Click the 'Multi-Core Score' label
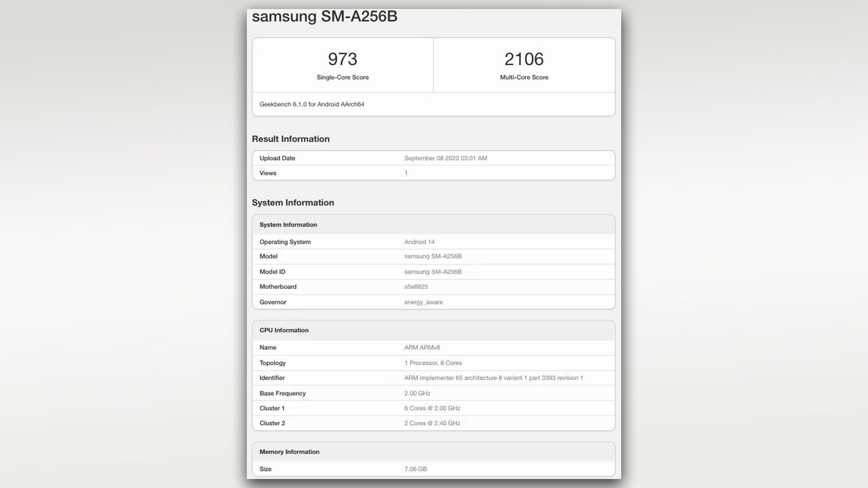 (x=524, y=77)
